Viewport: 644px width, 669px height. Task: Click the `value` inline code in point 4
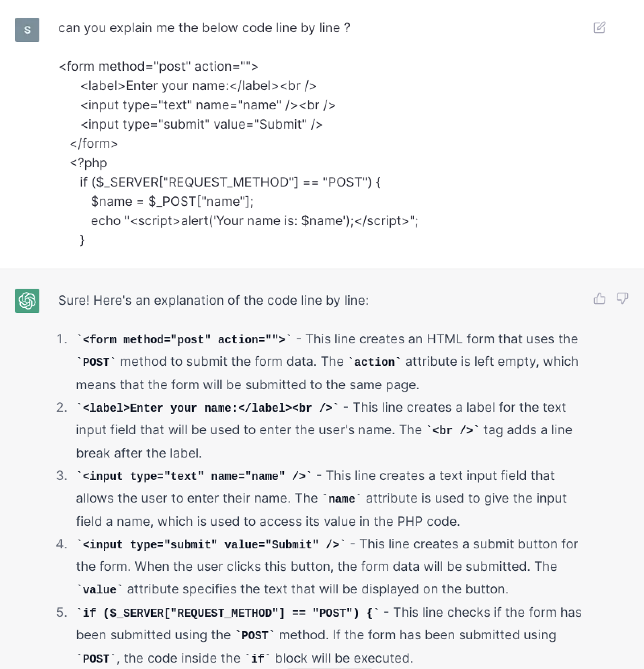point(99,589)
